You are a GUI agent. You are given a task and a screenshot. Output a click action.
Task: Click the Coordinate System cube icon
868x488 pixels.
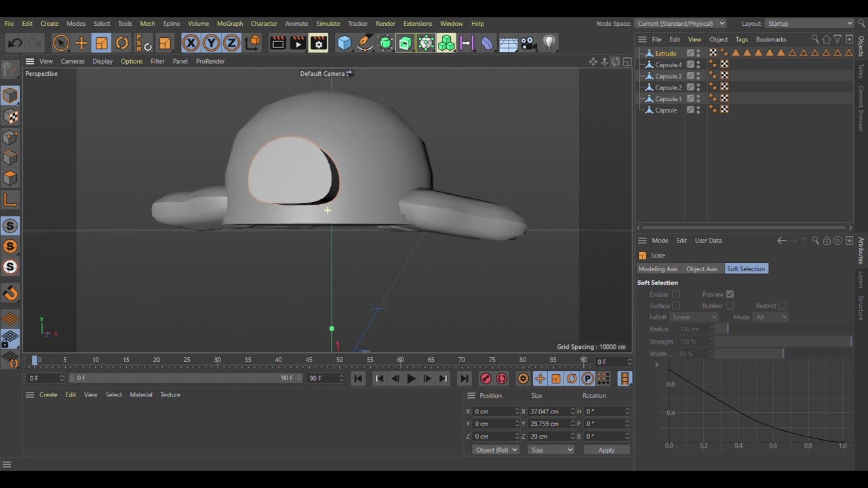pos(252,43)
